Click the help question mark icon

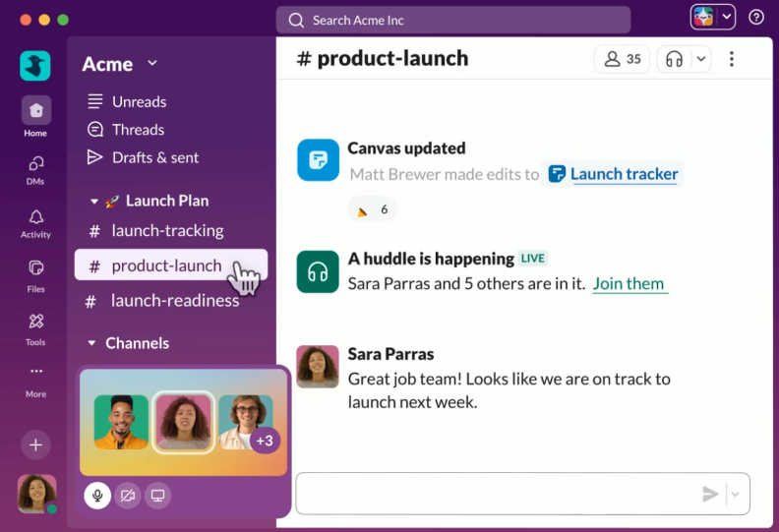[x=756, y=17]
